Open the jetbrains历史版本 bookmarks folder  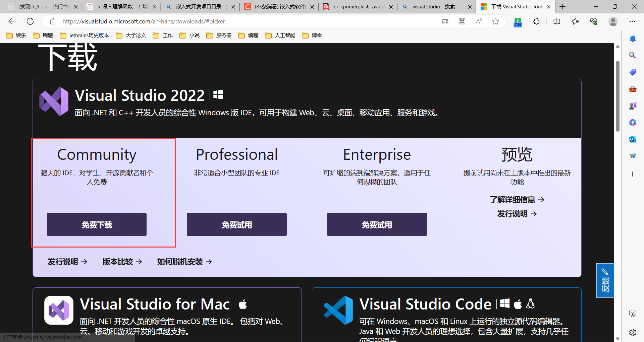(84, 36)
